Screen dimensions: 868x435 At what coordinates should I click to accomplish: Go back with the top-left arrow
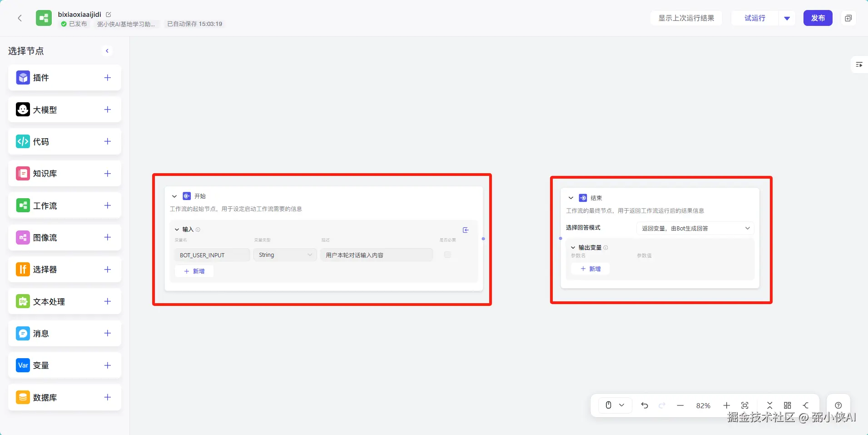[20, 18]
